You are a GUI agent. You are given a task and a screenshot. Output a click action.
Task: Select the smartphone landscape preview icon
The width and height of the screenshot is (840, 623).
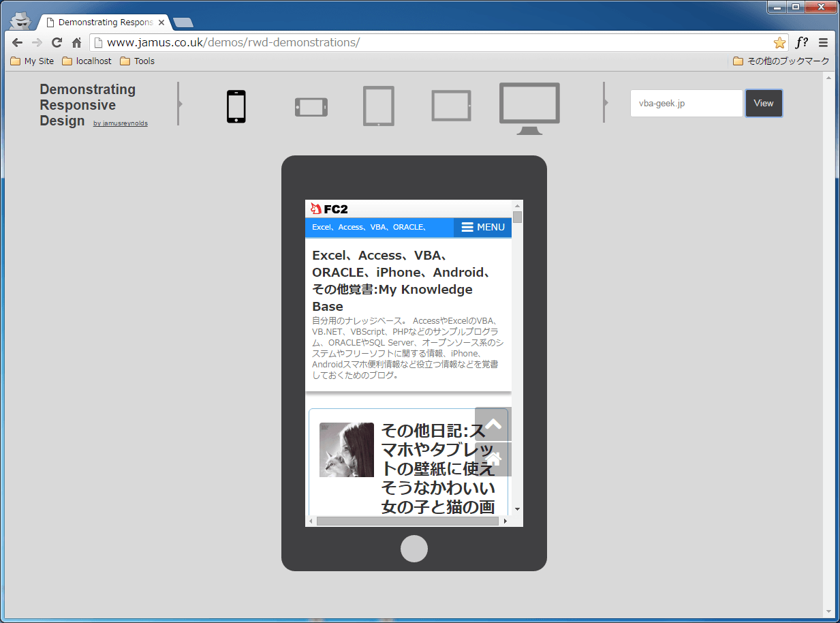coord(311,106)
